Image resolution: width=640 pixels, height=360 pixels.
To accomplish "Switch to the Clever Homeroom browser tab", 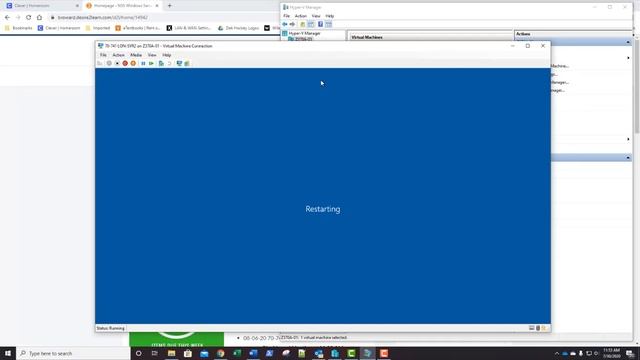I will 42,6.
